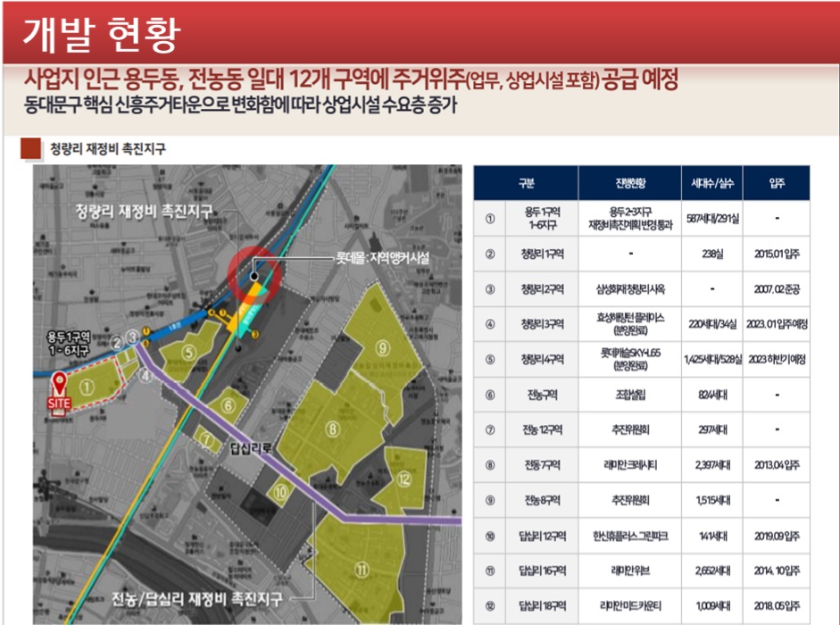Image resolution: width=840 pixels, height=625 pixels.
Task: Click zone marker ⑥ on the map
Action: pos(229,407)
